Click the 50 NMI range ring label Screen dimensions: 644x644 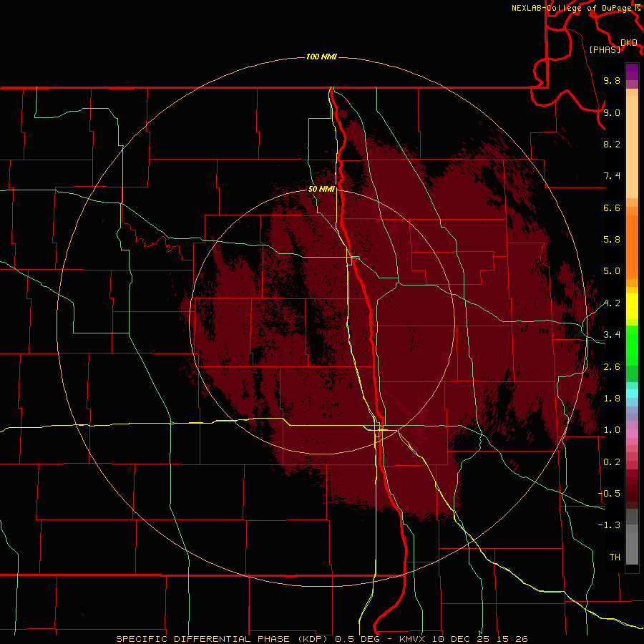pos(321,189)
